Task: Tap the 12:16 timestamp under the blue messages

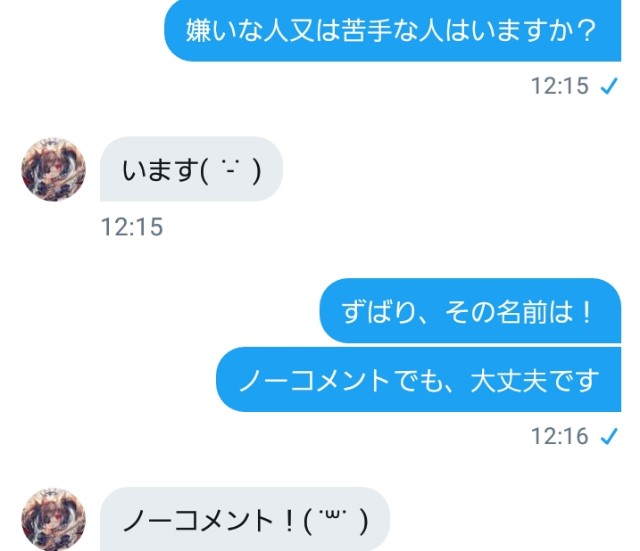Action: pyautogui.click(x=560, y=436)
